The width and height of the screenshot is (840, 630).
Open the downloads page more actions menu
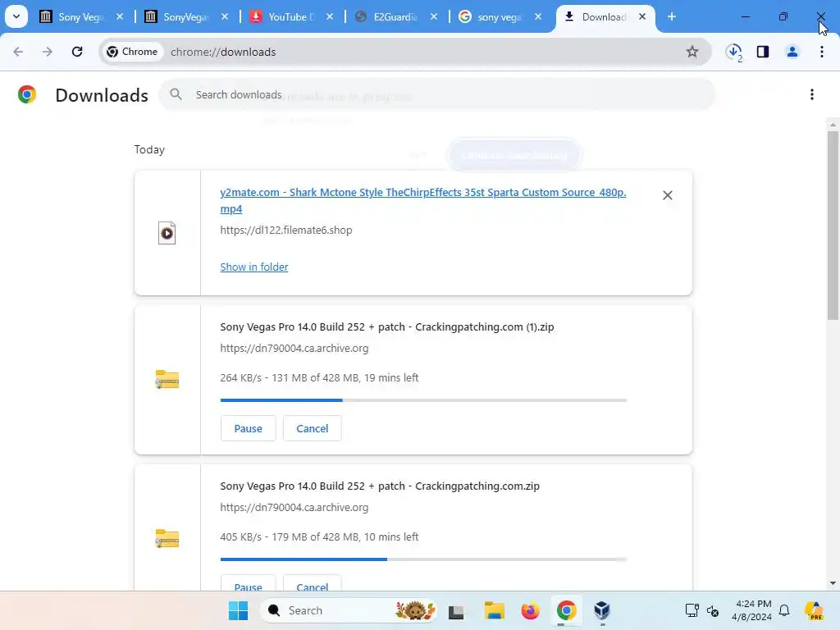[x=811, y=95]
